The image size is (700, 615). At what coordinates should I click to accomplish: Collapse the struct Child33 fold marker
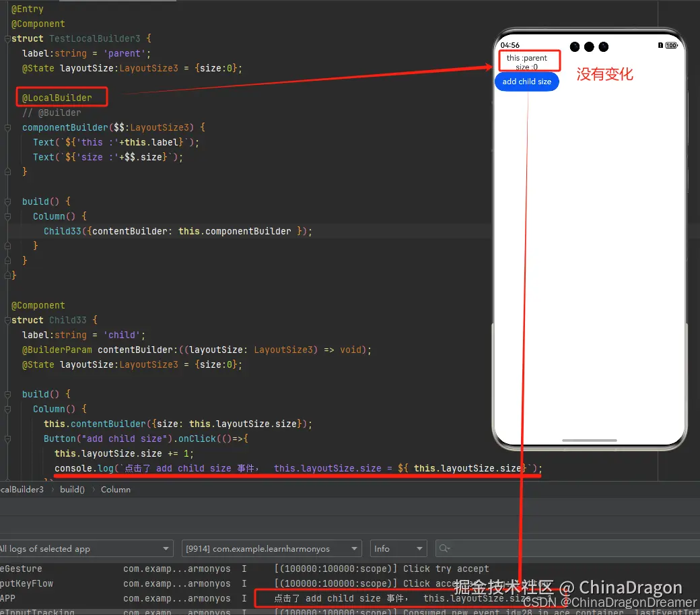point(7,320)
